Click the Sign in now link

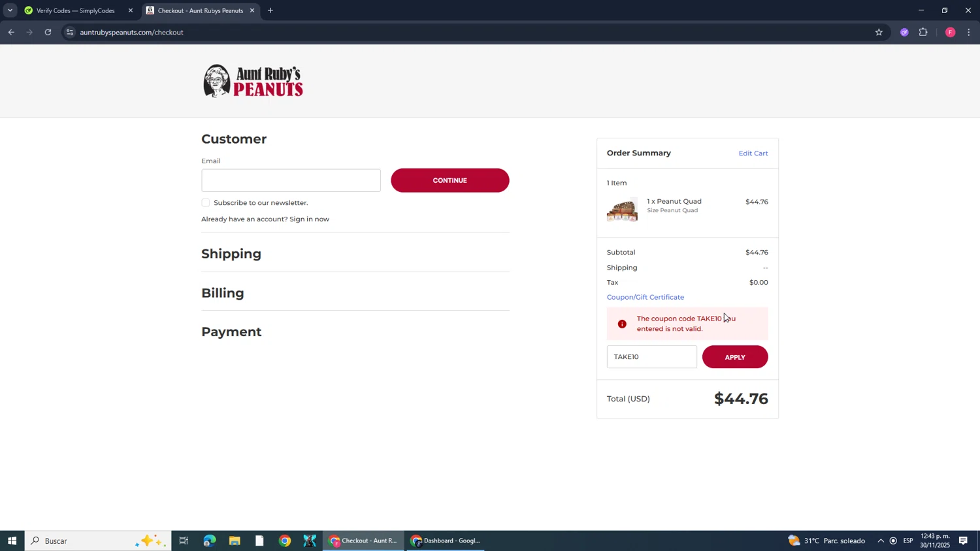click(309, 219)
